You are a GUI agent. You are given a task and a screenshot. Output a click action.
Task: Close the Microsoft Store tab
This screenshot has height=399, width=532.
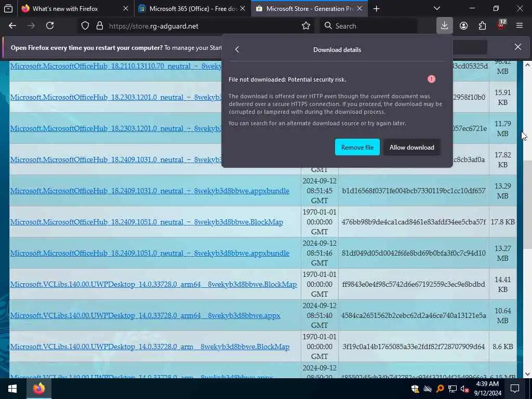[360, 9]
